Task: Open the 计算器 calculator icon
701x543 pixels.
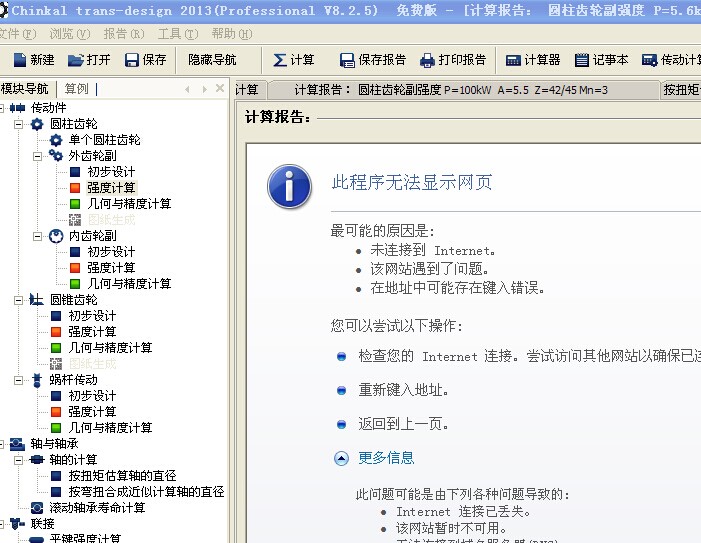Action: (513, 60)
